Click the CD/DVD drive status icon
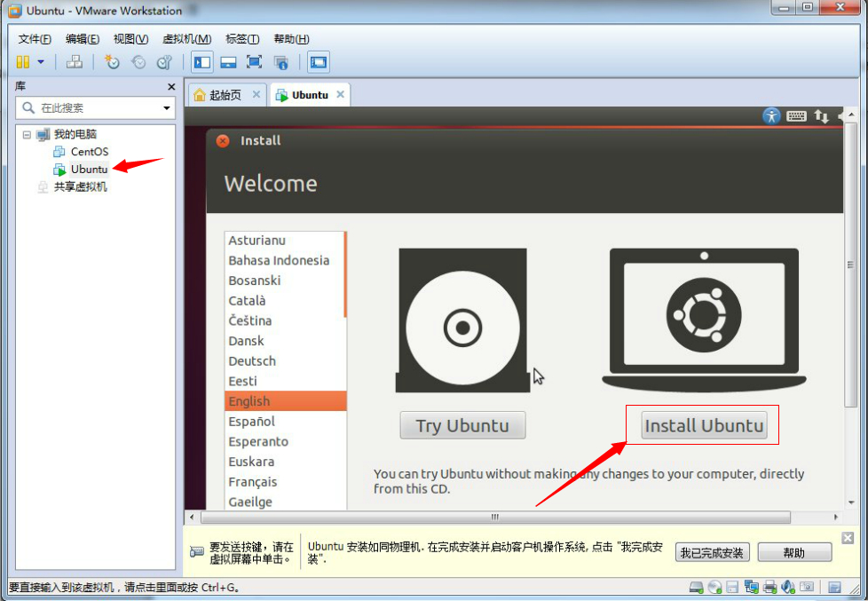Image resolution: width=868 pixels, height=601 pixels. (x=714, y=587)
